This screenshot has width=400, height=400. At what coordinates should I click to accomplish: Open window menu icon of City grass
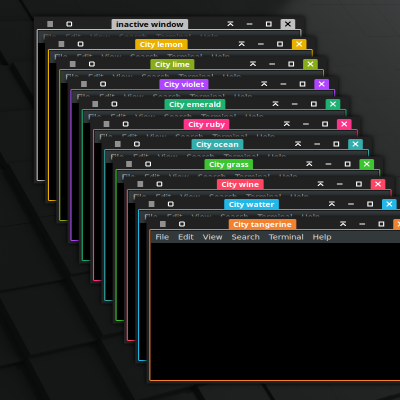[129, 164]
